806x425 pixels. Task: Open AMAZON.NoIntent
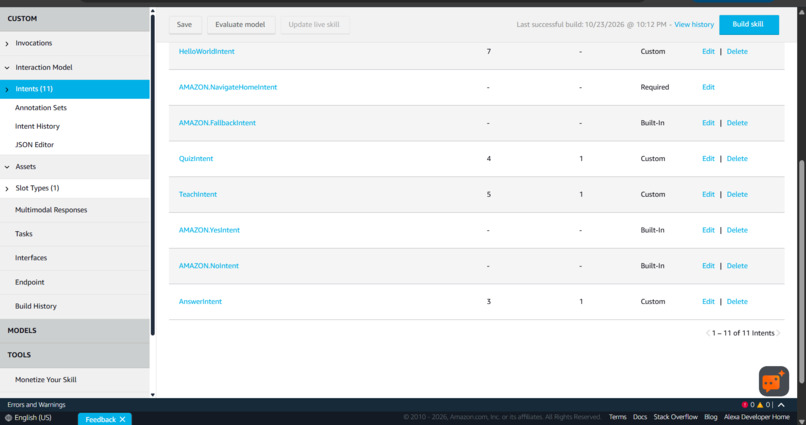[x=209, y=266]
